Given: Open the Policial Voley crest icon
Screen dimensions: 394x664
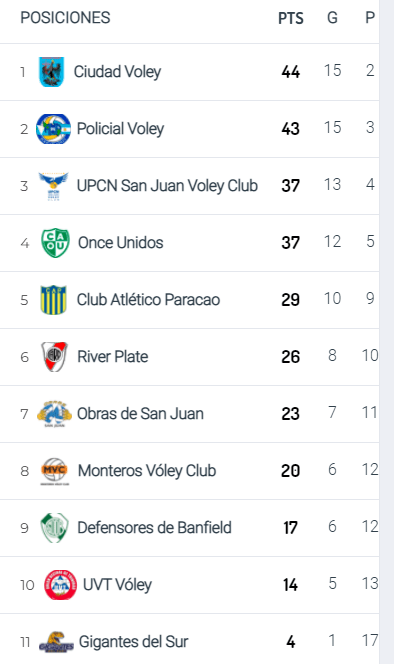Looking at the screenshot, I should pos(53,129).
